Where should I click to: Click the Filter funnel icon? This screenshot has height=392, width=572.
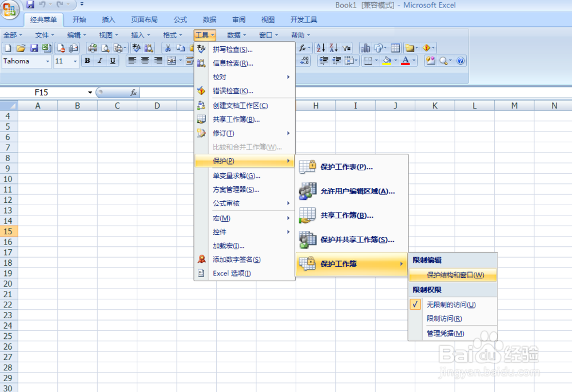tap(347, 48)
